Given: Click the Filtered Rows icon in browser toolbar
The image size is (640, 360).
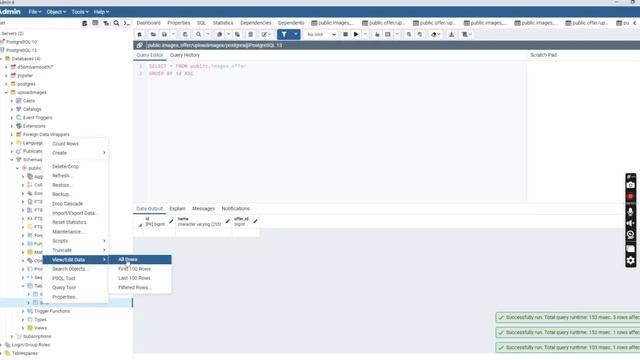Looking at the screenshot, I should tap(106, 23).
